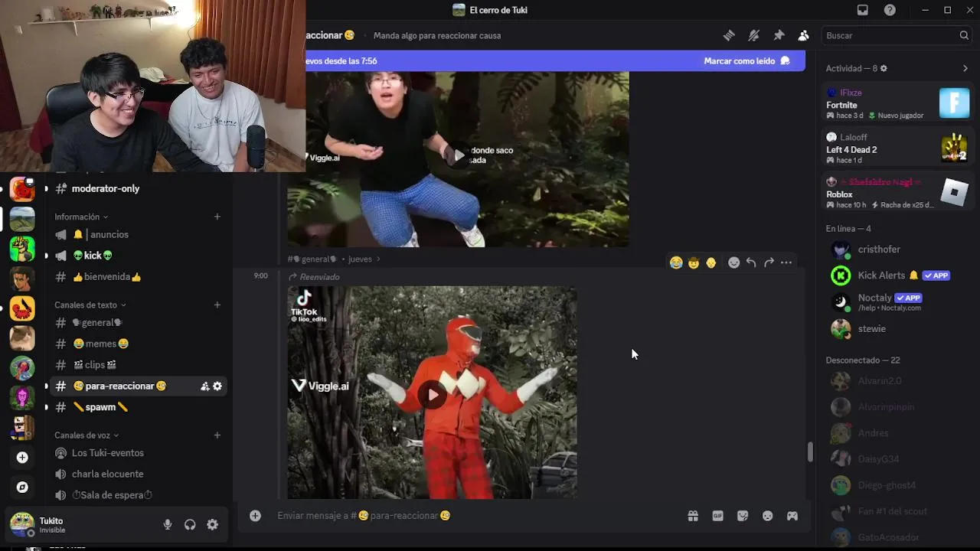Open IFixze Fortnite activity card
This screenshot has height=551, width=980.
coord(897,103)
